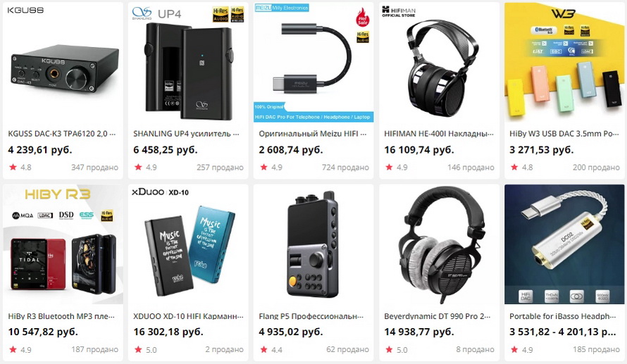This screenshot has width=627, height=364.
Task: Click the KGUSS DAC-K3 TPA6120 title link
Action: click(x=62, y=134)
